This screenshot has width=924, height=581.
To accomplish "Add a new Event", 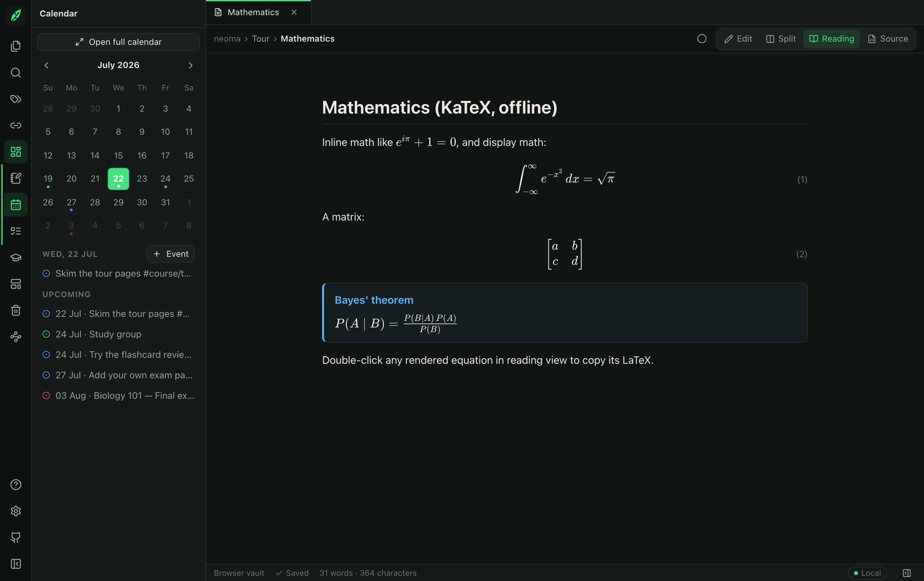I will pyautogui.click(x=170, y=254).
